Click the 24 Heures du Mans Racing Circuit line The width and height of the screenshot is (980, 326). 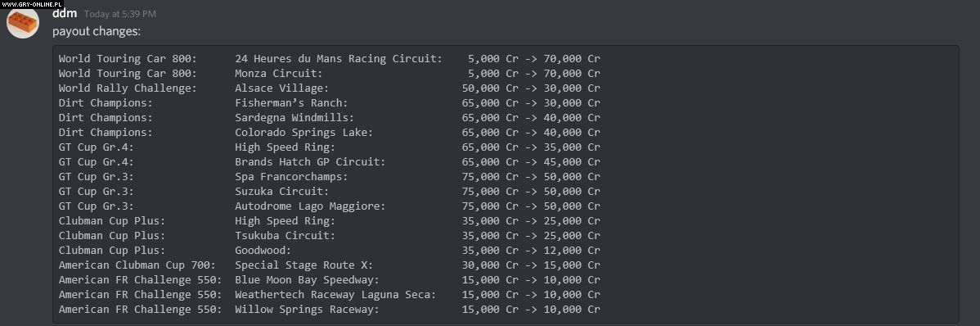coord(330,59)
